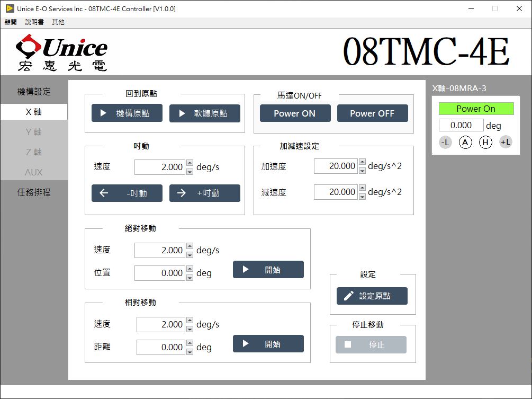Viewport: 532px width, 399px height.
Task: Click the 相對移動 速度 input field
Action: [x=161, y=324]
